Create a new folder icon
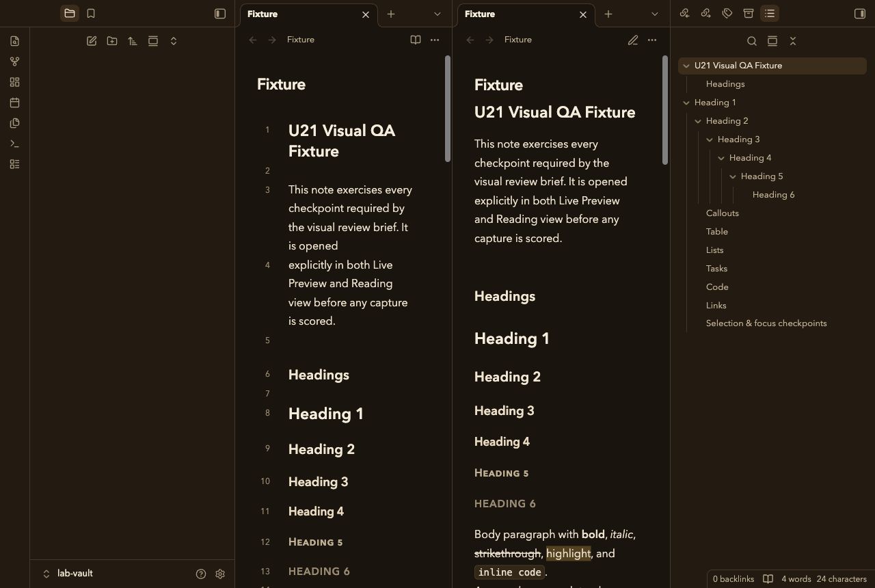Screen dimensions: 875x588 [112, 41]
